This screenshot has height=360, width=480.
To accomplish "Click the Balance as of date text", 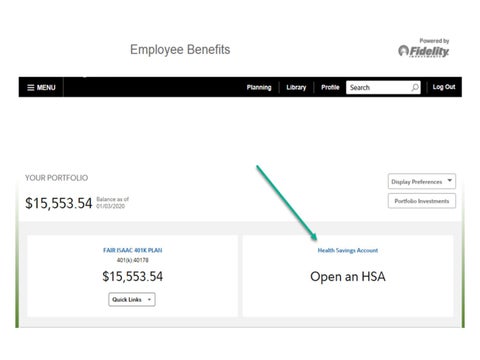I will coord(112,203).
